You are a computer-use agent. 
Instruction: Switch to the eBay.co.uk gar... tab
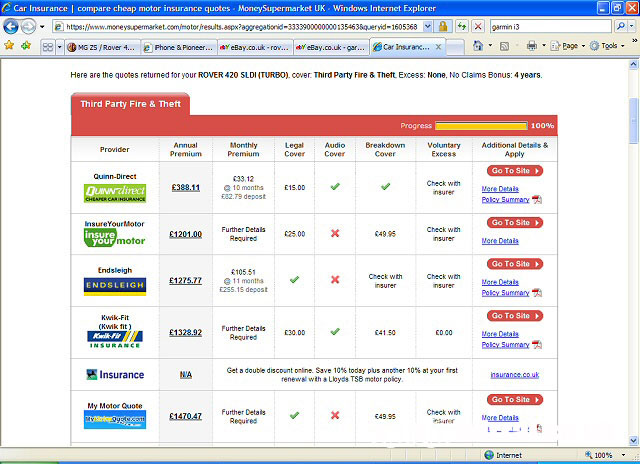pyautogui.click(x=331, y=47)
